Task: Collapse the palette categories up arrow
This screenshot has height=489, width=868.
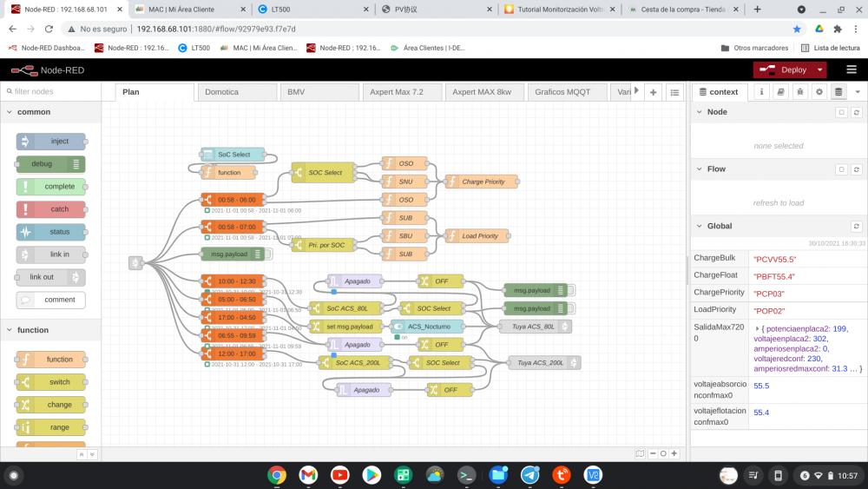Action: point(82,454)
